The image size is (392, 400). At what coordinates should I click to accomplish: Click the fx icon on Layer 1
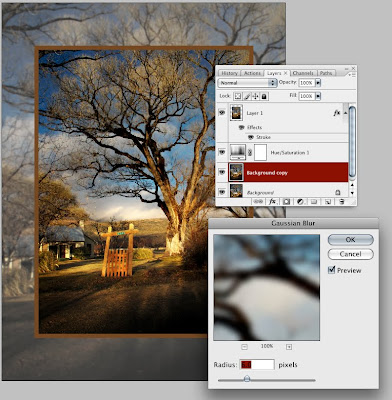(337, 113)
